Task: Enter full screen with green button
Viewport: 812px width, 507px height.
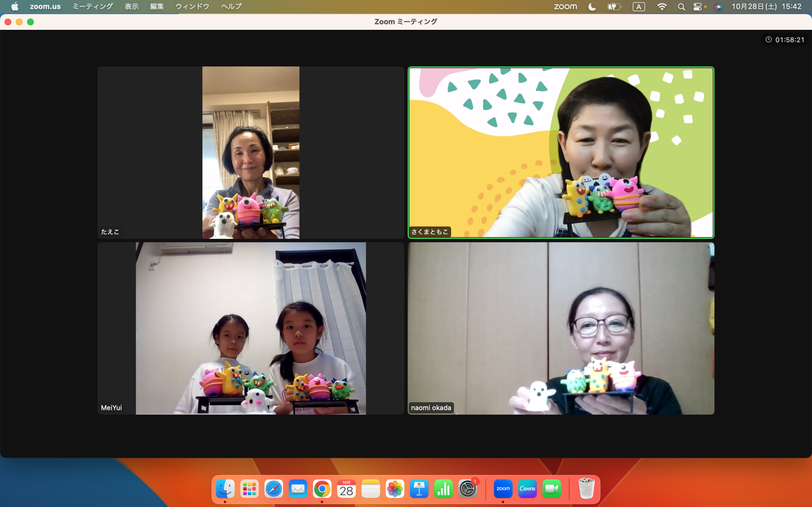Action: pos(31,22)
